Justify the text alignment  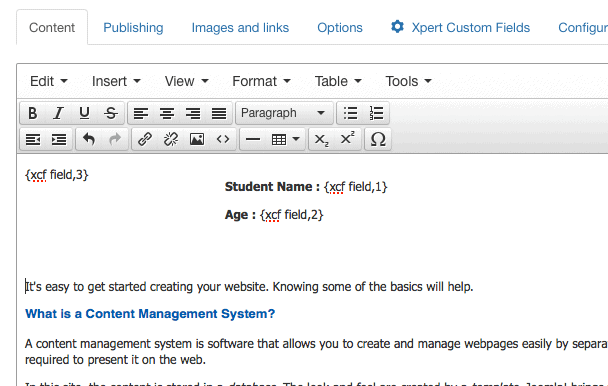(219, 113)
